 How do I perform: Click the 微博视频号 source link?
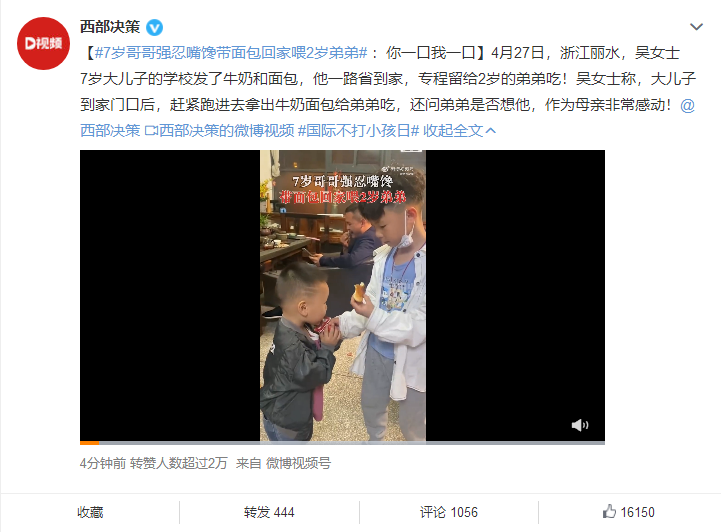(x=298, y=463)
